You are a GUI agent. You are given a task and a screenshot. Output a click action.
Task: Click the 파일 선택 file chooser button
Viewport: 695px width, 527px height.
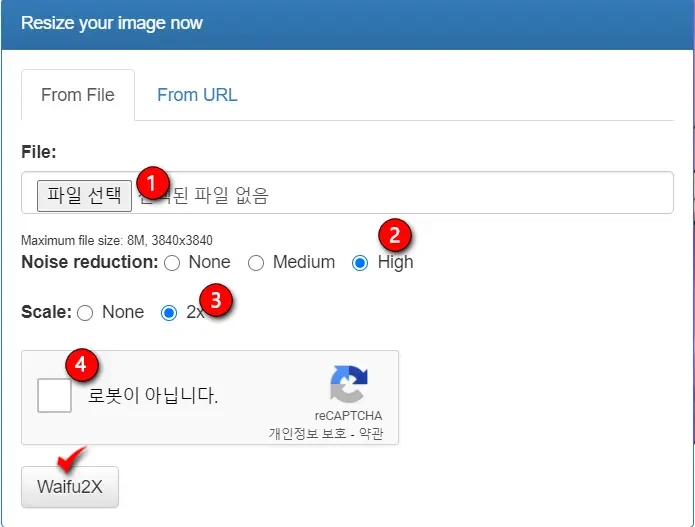click(84, 195)
